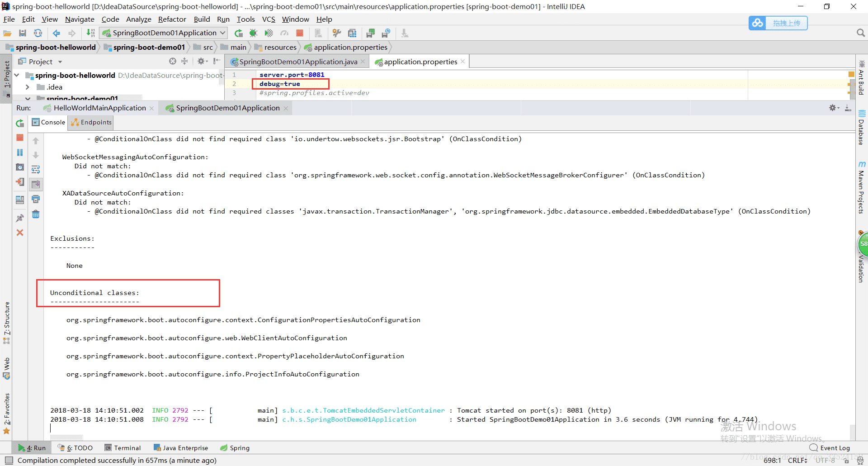Close the application.properties editor tab

(463, 62)
